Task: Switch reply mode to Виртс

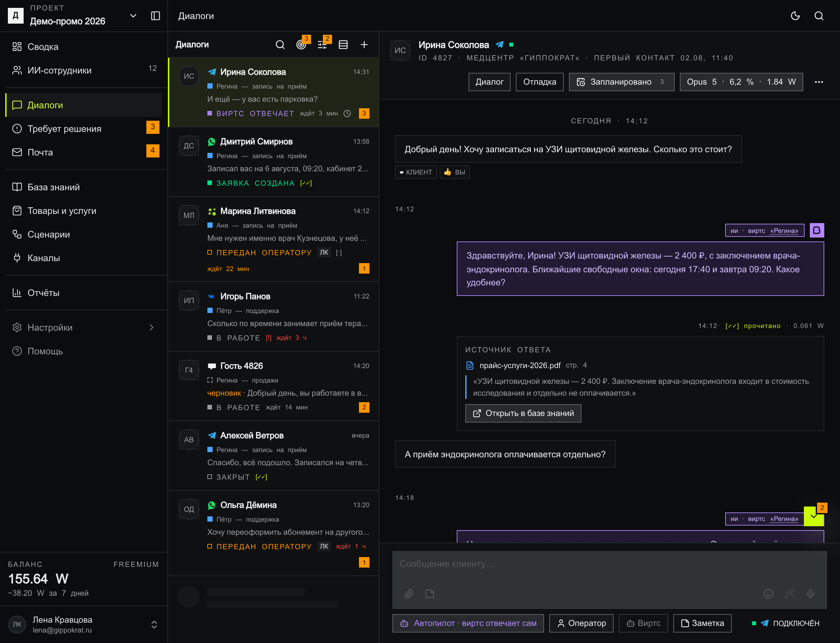Action: (x=643, y=623)
